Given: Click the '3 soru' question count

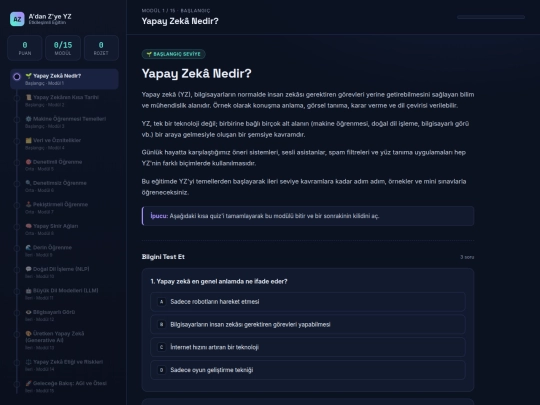Looking at the screenshot, I should pos(467,257).
